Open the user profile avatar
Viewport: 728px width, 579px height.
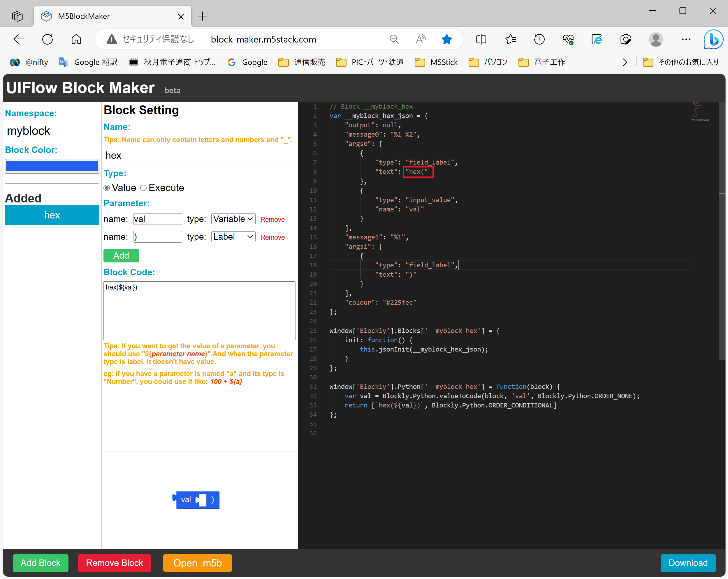656,40
